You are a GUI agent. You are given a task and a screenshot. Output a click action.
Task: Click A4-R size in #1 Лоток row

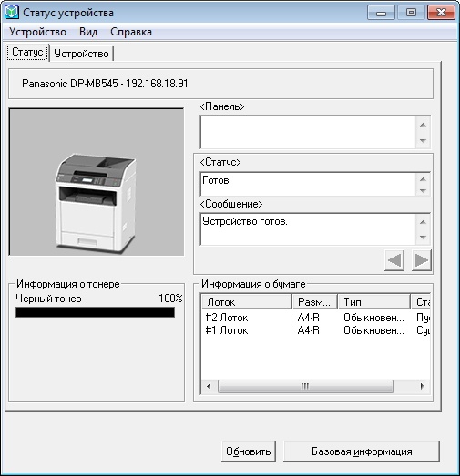(309, 330)
